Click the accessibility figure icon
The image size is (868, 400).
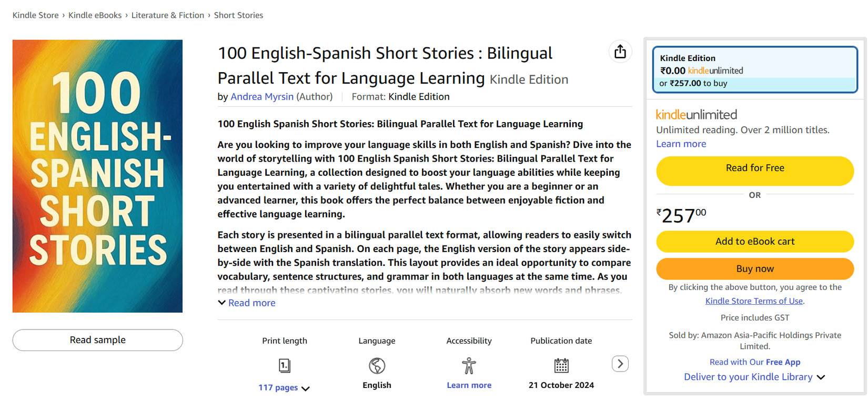469,366
